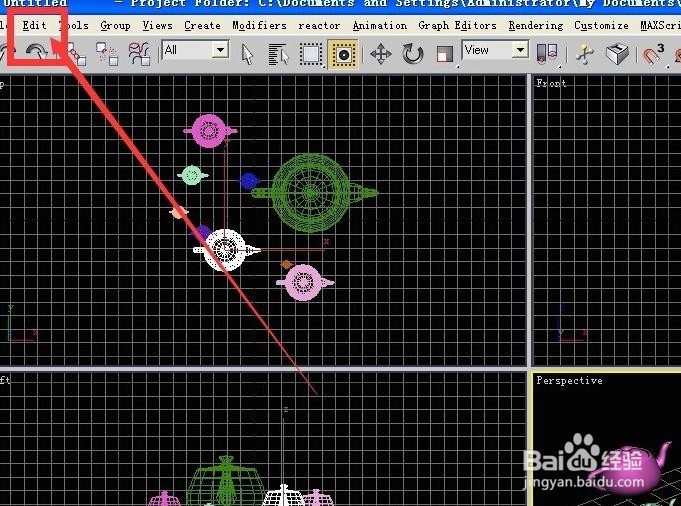Select the small orange teapot
This screenshot has width=681, height=506.
286,264
